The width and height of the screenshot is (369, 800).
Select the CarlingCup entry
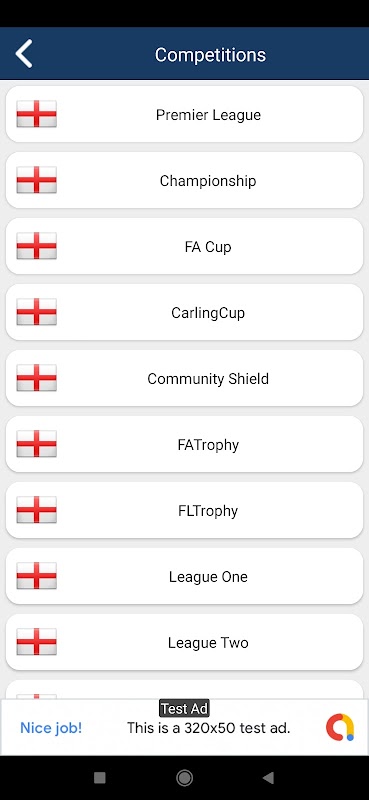pyautogui.click(x=184, y=312)
